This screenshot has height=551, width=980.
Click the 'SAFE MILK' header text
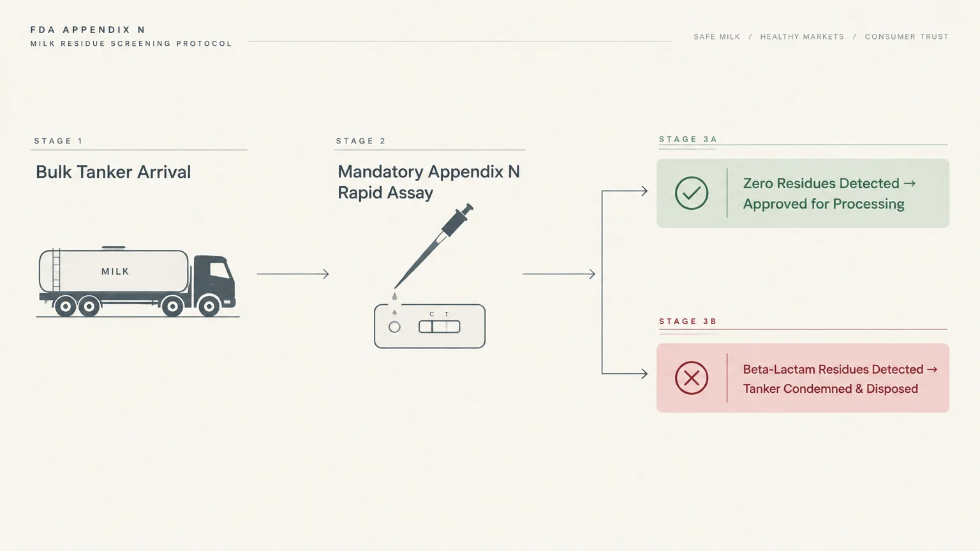point(717,37)
